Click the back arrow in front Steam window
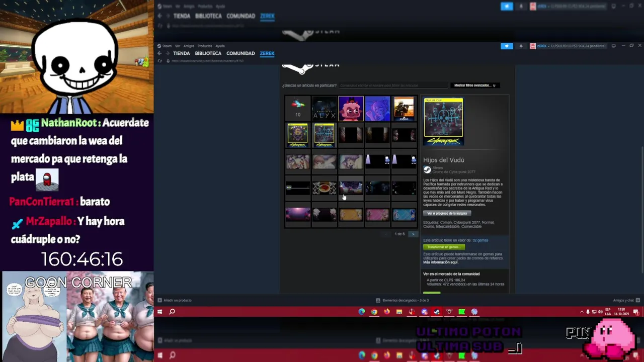The height and width of the screenshot is (362, 644). [159, 53]
